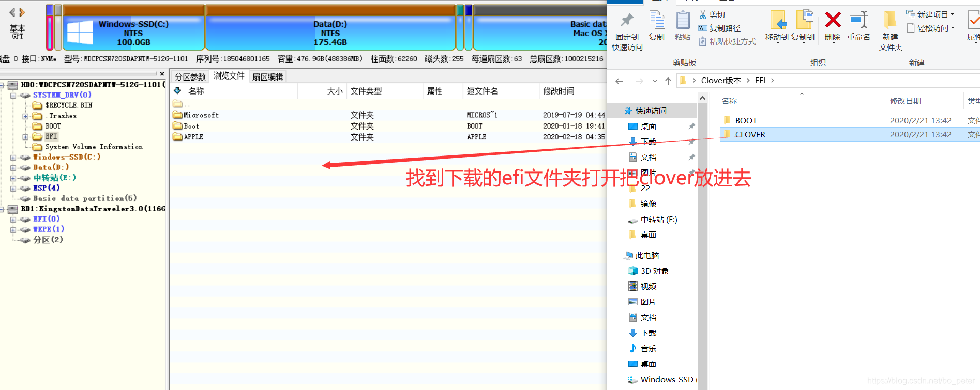Go forward with DiskGenius right navigation arrow
The width and height of the screenshot is (980, 390).
[22, 12]
